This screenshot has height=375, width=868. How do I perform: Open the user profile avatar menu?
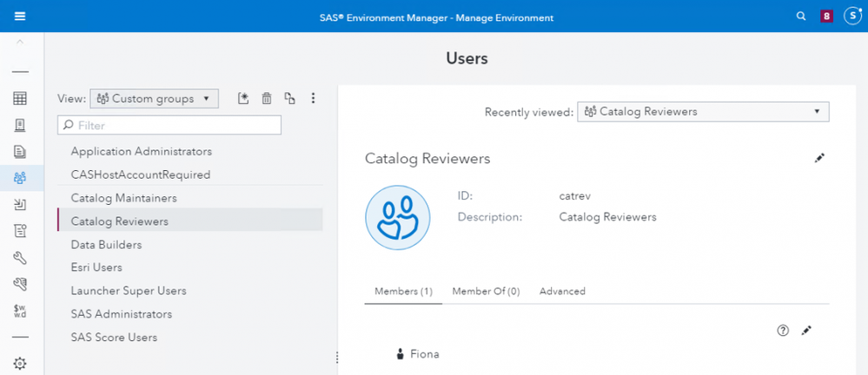click(x=851, y=16)
